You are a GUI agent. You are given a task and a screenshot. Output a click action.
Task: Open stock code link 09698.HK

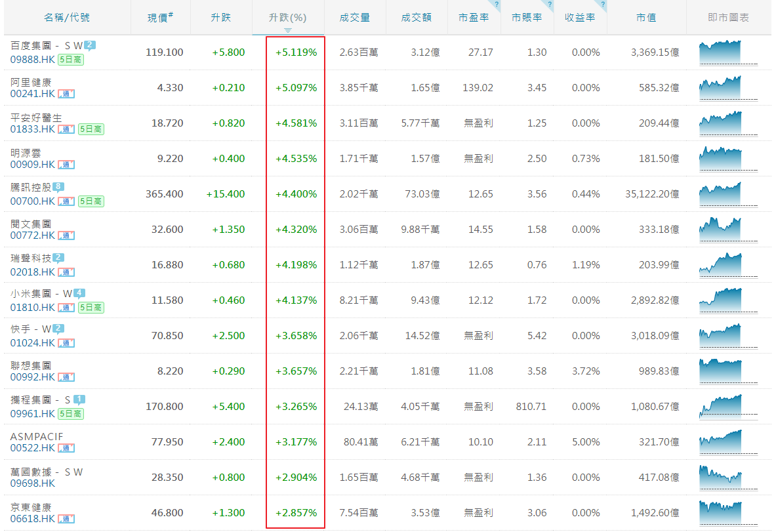coord(33,483)
